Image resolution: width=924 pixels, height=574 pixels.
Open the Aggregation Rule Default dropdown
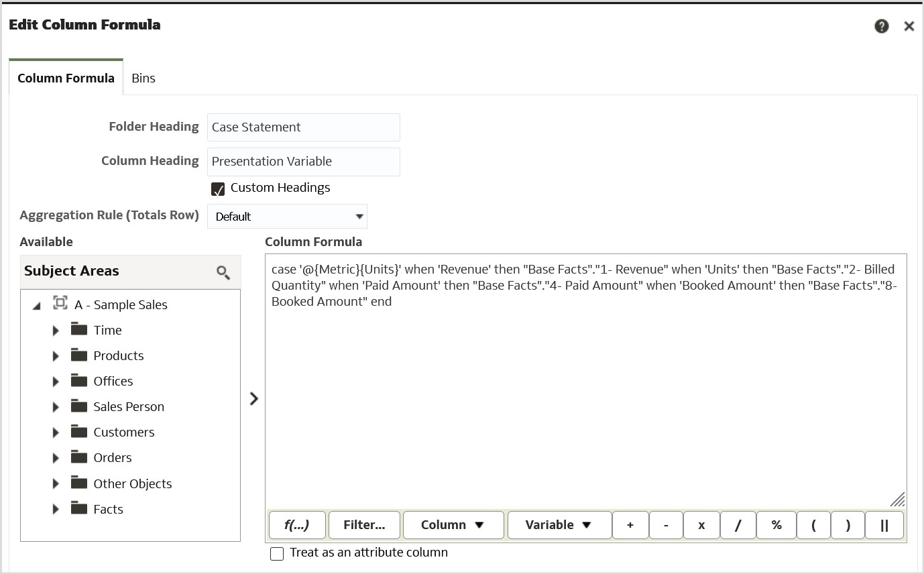pyautogui.click(x=287, y=216)
